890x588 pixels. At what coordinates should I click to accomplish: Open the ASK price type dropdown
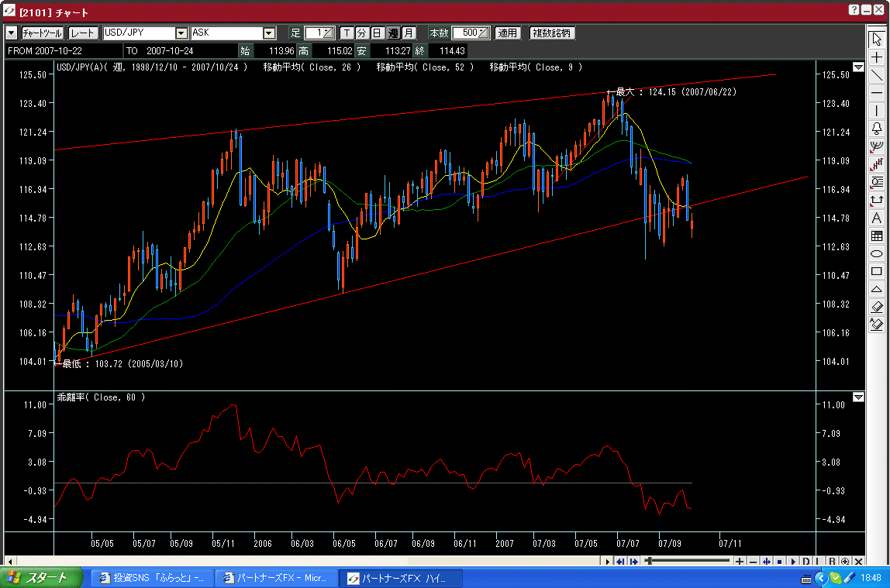[269, 33]
